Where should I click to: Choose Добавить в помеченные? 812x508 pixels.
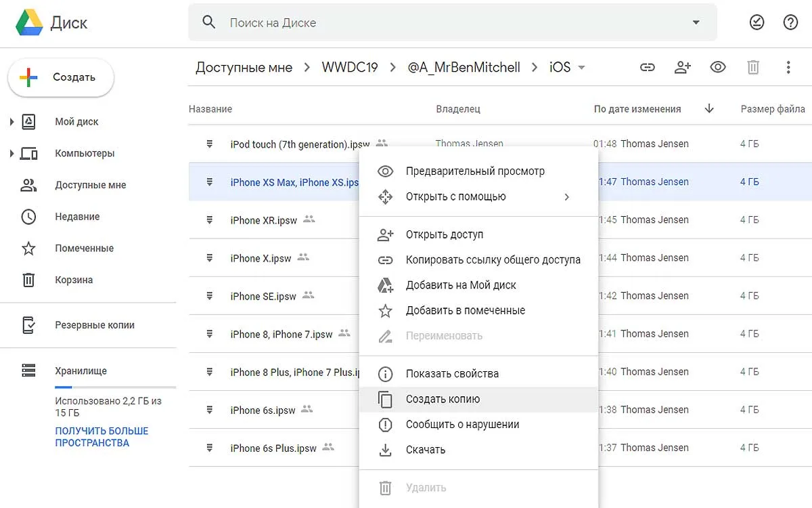(x=478, y=311)
